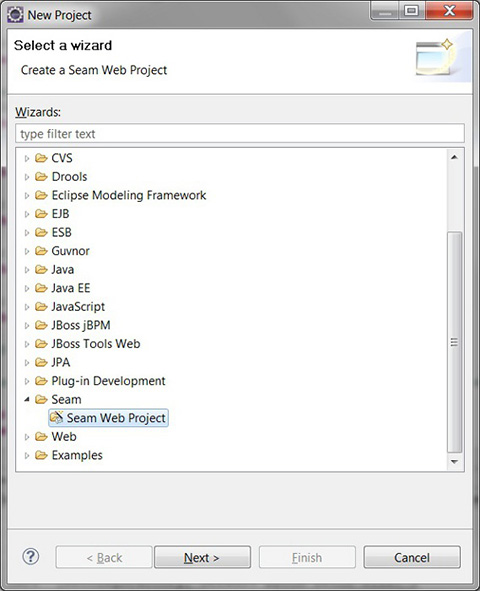Select the JavaScript category
The width and height of the screenshot is (480, 591).
[x=78, y=306]
